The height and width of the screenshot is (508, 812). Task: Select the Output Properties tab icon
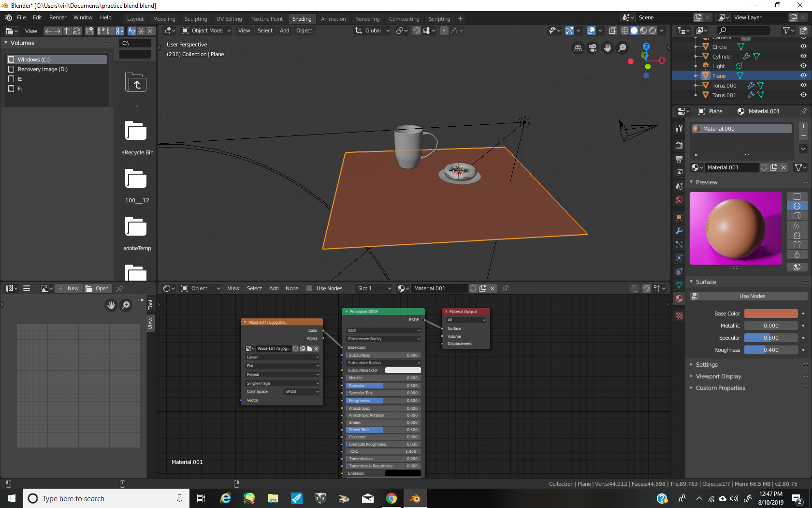point(679,159)
